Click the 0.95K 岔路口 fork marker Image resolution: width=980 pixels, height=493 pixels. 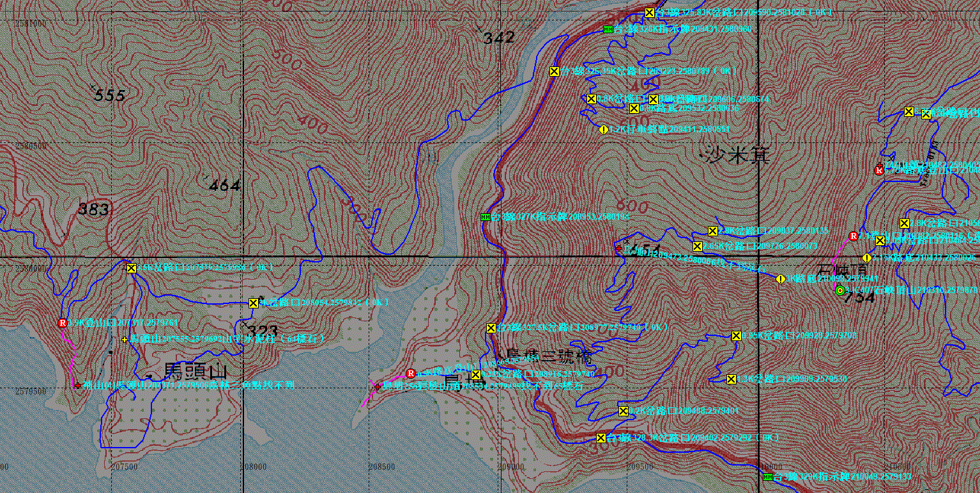pyautogui.click(x=735, y=336)
